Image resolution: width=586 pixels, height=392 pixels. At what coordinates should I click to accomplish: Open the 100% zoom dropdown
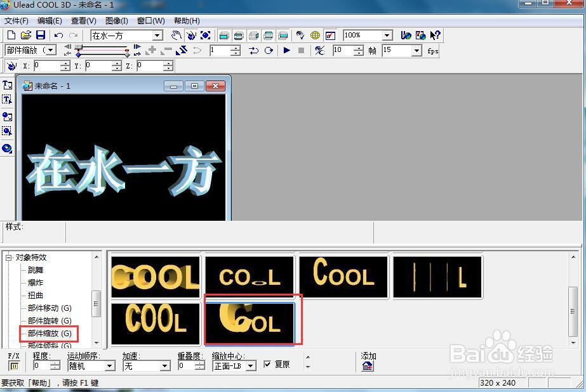point(387,36)
